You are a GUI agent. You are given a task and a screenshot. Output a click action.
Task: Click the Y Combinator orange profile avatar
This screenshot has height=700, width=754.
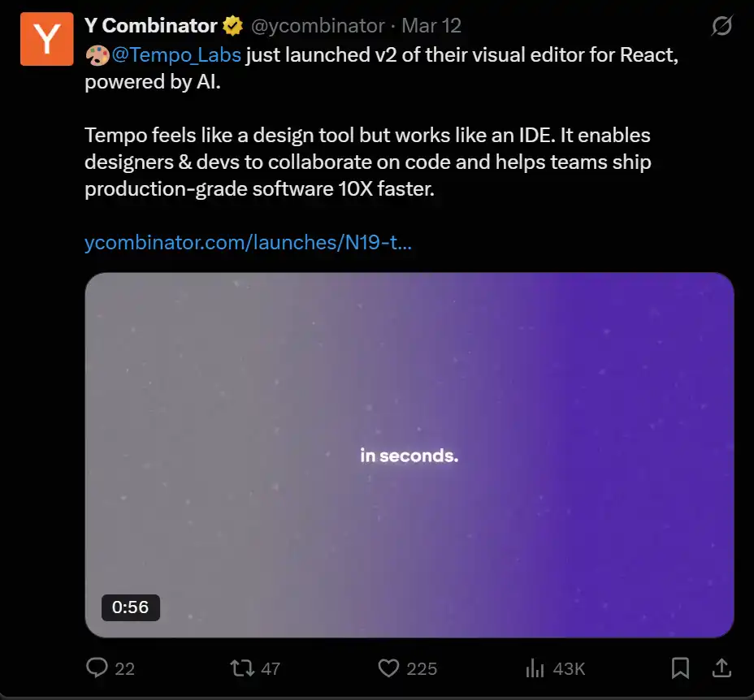pyautogui.click(x=47, y=38)
